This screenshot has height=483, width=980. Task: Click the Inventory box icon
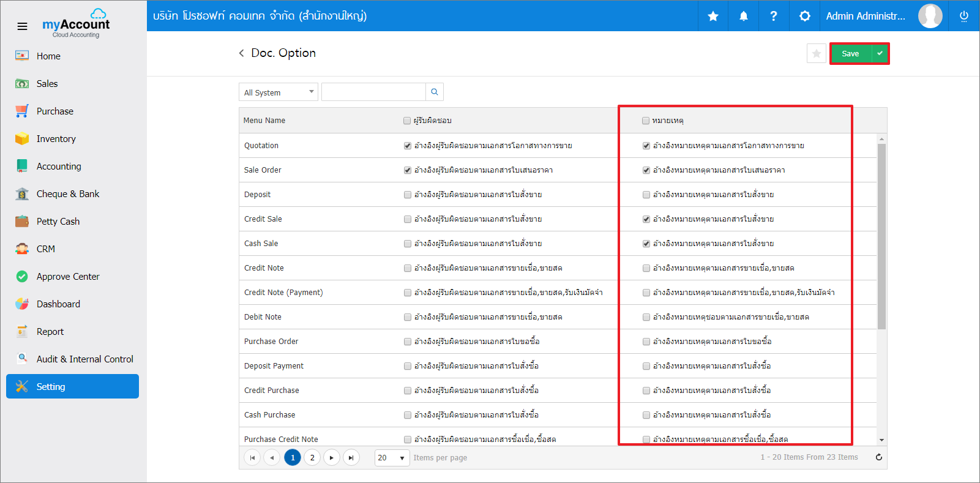22,138
